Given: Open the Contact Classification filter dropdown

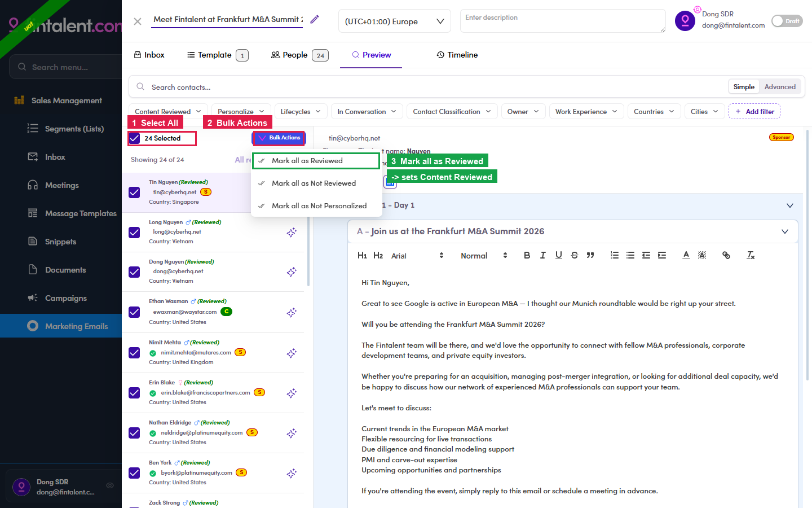Looking at the screenshot, I should pos(452,112).
